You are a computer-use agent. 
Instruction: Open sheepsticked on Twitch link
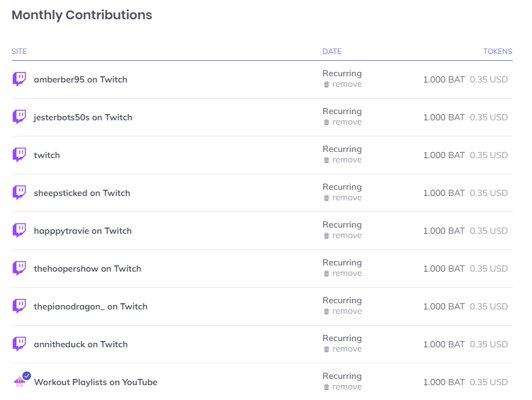point(82,193)
